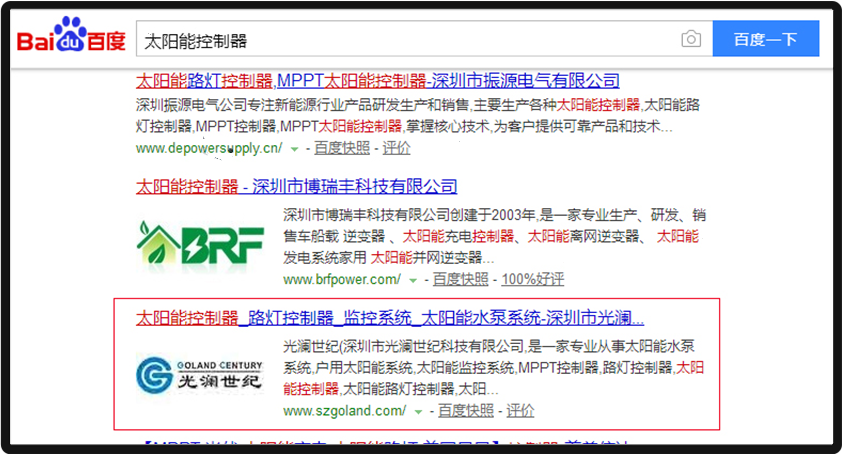The height and width of the screenshot is (454, 843).
Task: Click the Baidu logo
Action: tap(71, 39)
